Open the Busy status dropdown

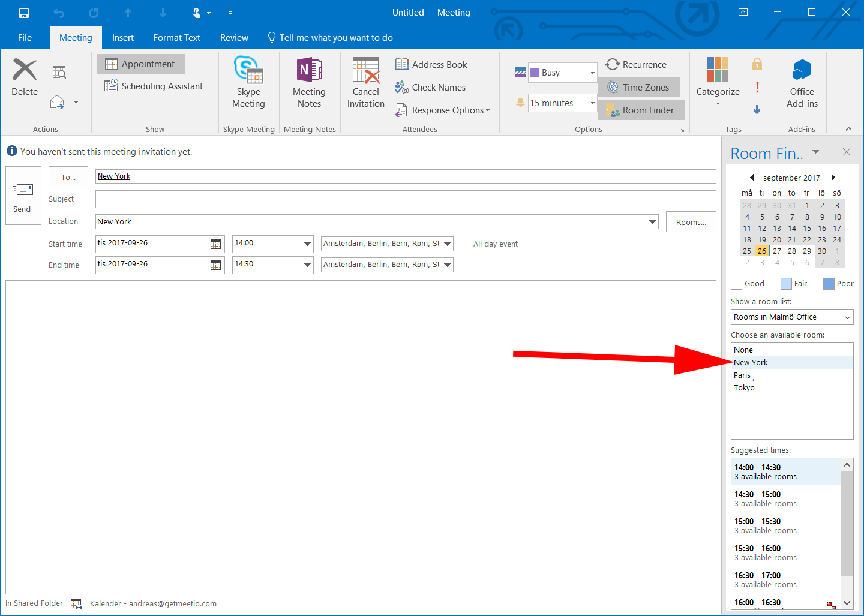point(592,72)
